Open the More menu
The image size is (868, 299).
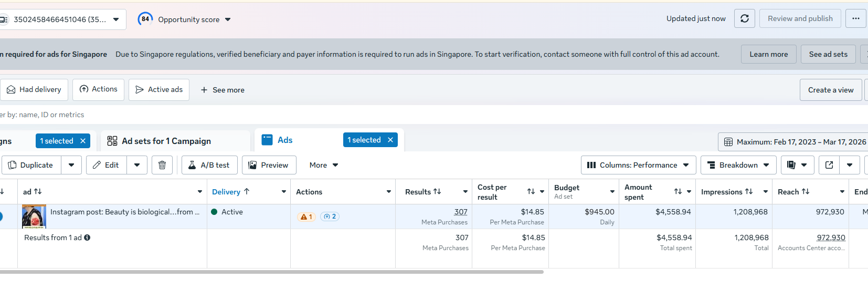tap(323, 165)
